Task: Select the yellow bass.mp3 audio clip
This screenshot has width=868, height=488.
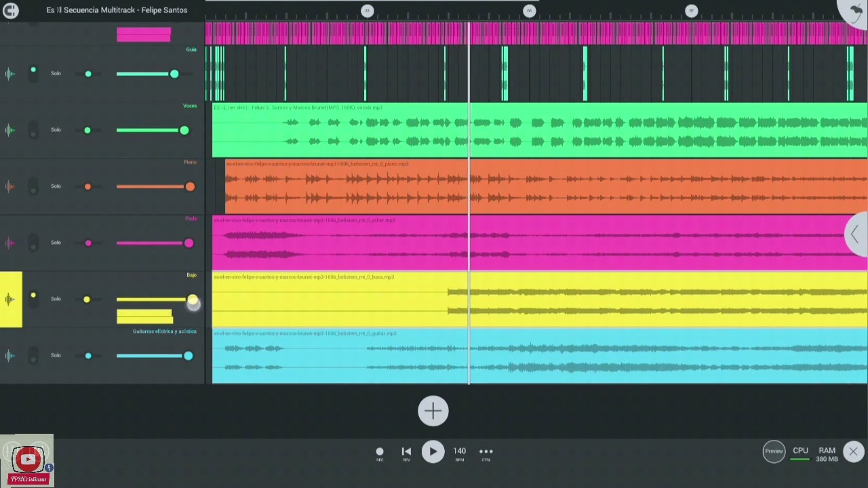Action: (540, 300)
